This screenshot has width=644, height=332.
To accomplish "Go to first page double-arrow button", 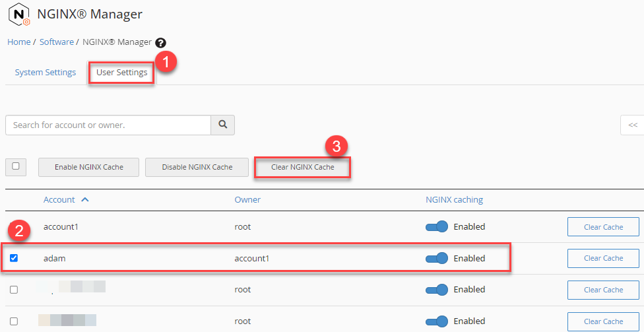I will point(632,125).
